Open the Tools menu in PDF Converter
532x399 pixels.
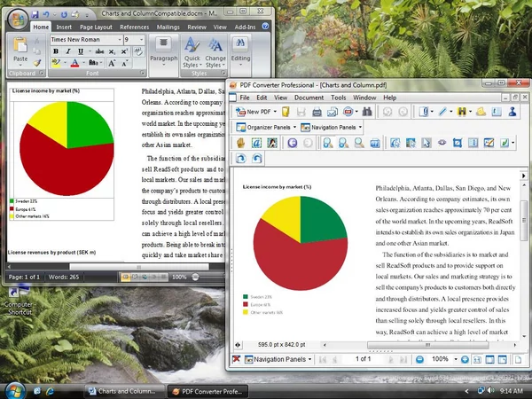coord(339,98)
